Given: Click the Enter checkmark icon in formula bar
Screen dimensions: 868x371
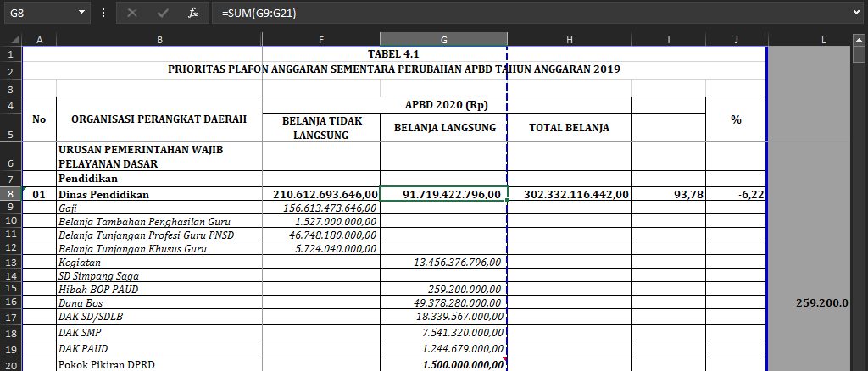Looking at the screenshot, I should pyautogui.click(x=163, y=13).
